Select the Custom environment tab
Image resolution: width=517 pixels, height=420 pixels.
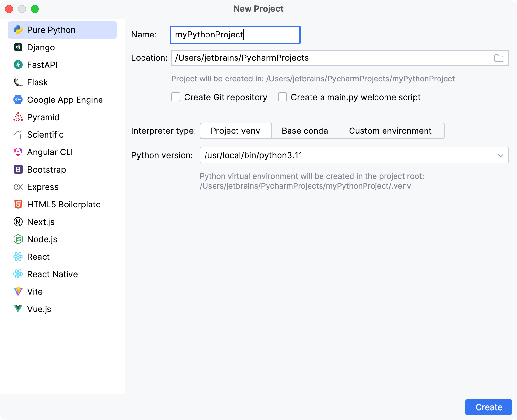(390, 131)
